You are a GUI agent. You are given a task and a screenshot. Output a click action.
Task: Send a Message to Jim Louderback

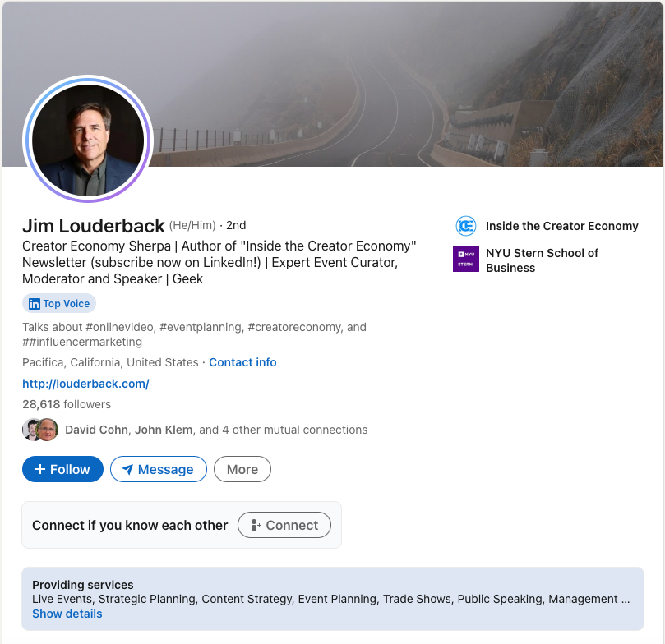tap(159, 469)
